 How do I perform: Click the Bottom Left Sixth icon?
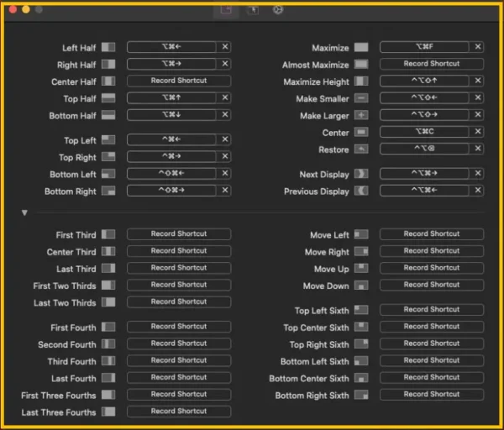pyautogui.click(x=361, y=361)
